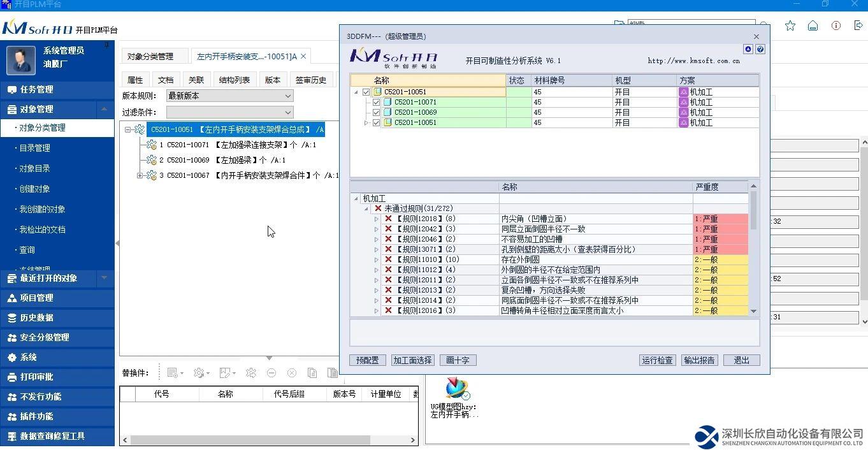Image resolution: width=868 pixels, height=450 pixels.
Task: Click the pin icon in the user sidebar header
Action: 106,46
